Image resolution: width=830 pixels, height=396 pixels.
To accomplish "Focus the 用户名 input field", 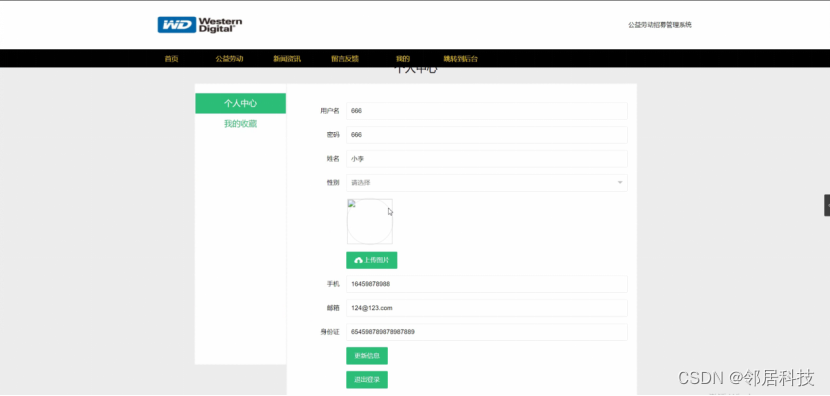I will point(486,111).
